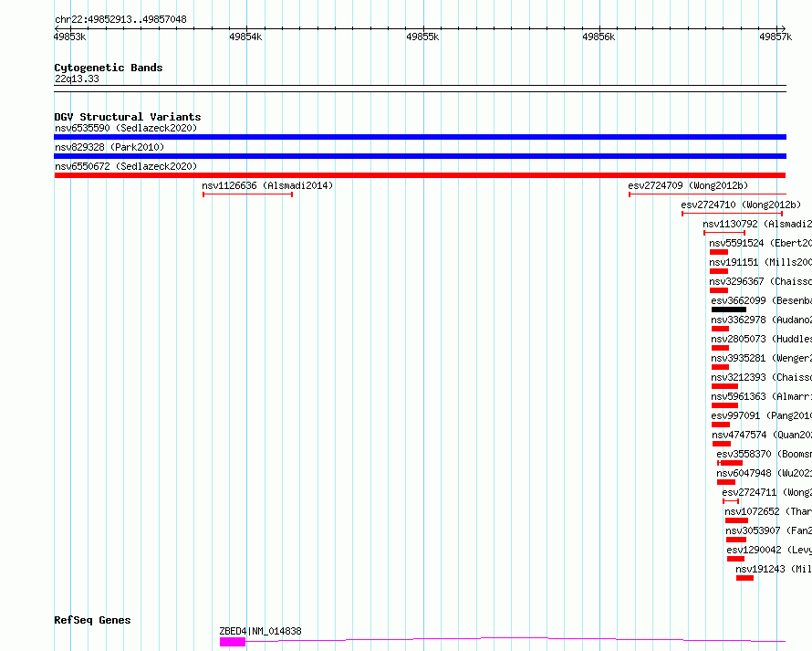The width and height of the screenshot is (812, 651).
Task: Open esv2724710 (Wong2012b) variant label
Action: point(741,205)
